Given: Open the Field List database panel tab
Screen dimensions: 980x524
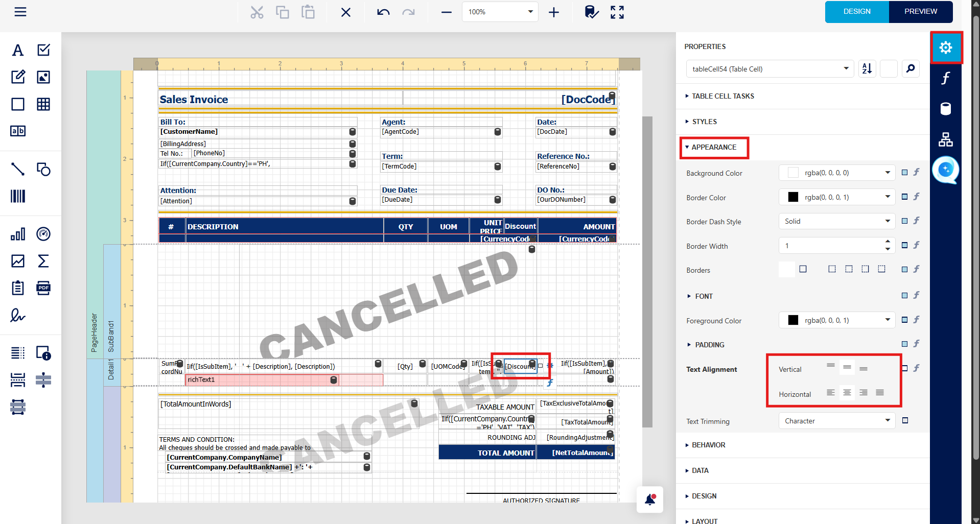Looking at the screenshot, I should [x=946, y=109].
